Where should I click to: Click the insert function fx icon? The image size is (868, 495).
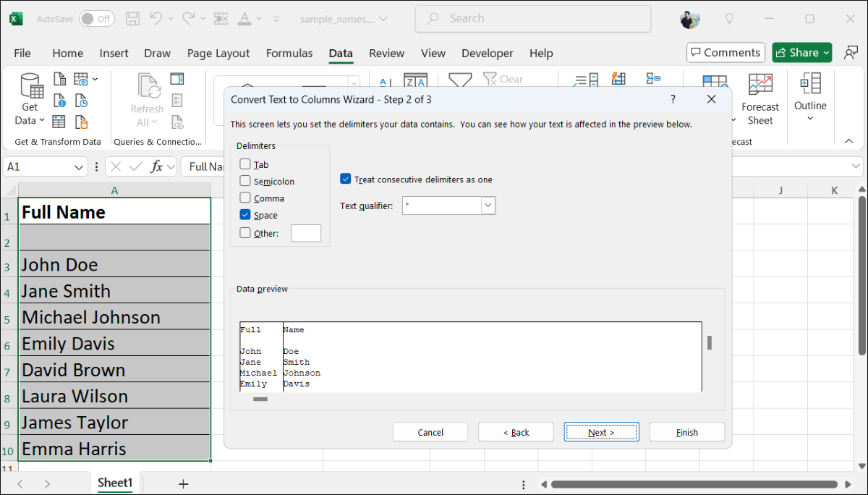coord(156,166)
